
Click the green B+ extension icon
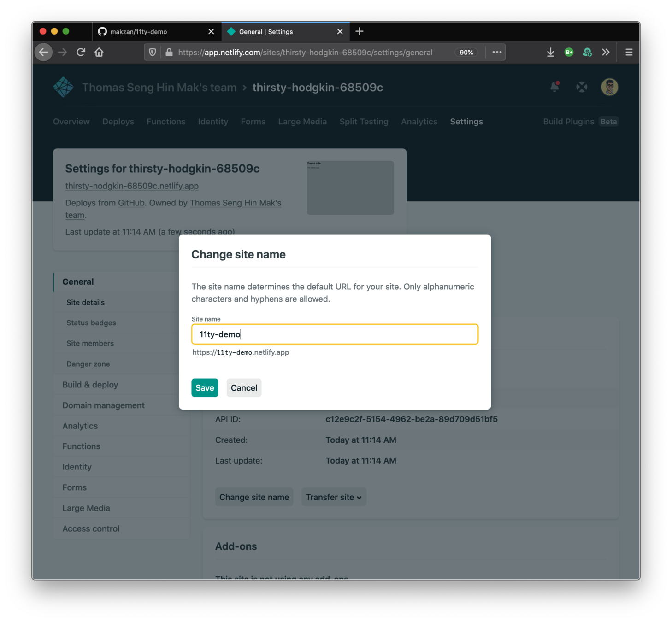pyautogui.click(x=569, y=52)
